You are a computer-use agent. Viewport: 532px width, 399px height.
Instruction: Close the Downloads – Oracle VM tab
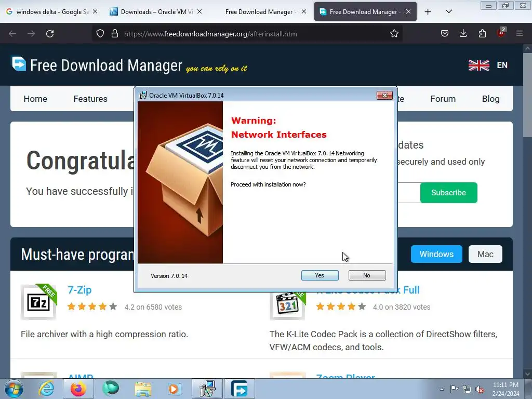coord(199,11)
